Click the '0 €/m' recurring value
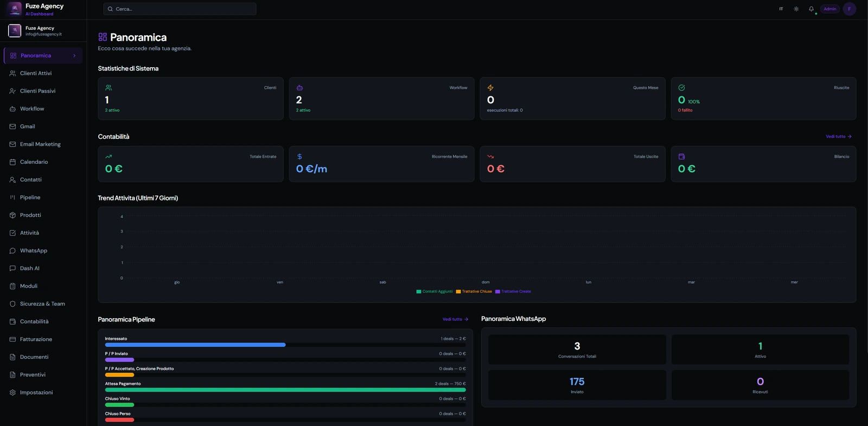The width and height of the screenshot is (868, 426). (x=311, y=169)
